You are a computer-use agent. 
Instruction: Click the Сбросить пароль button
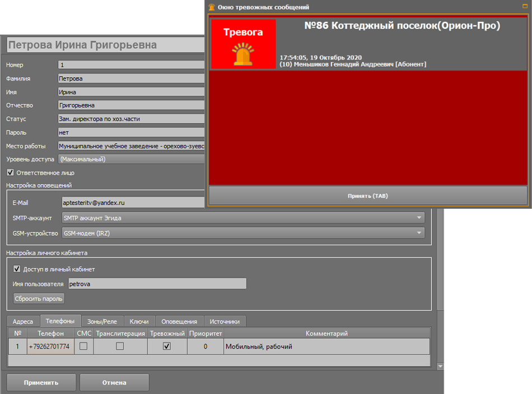(39, 299)
